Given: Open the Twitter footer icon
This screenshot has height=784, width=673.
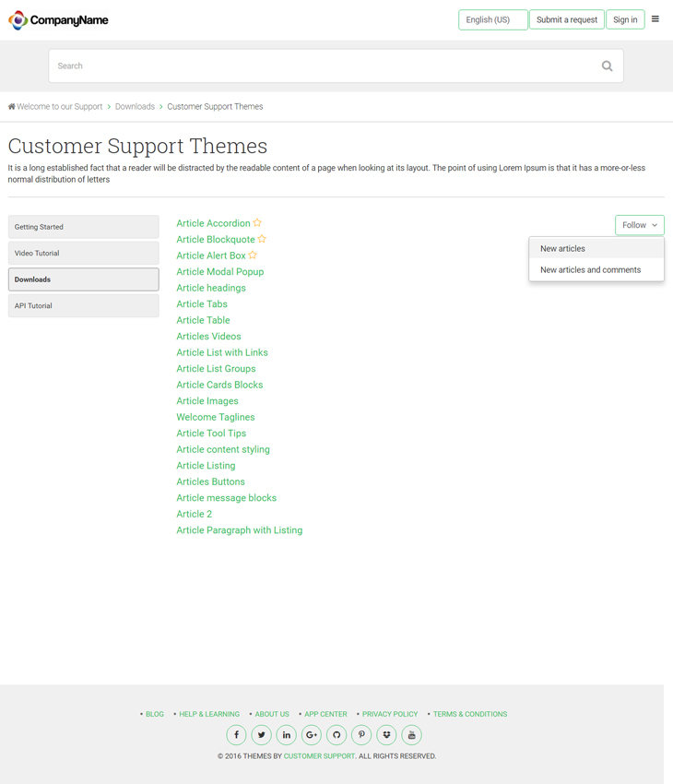Looking at the screenshot, I should coord(261,734).
